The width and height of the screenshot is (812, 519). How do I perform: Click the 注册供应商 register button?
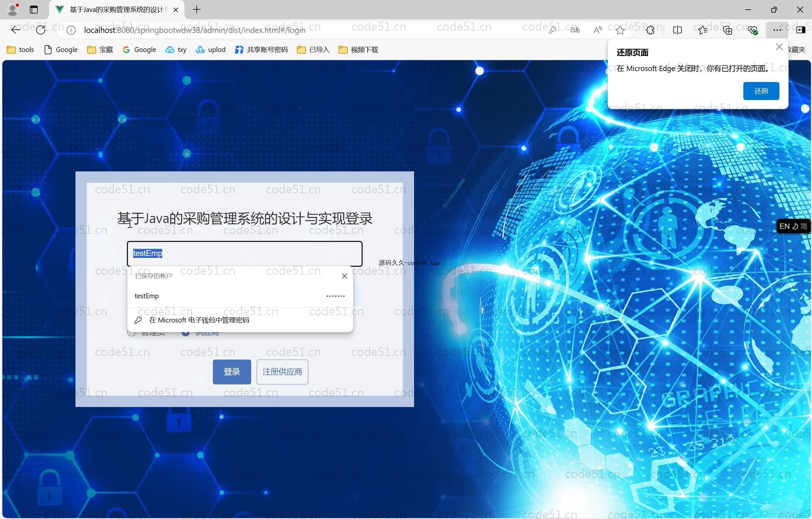click(x=282, y=371)
